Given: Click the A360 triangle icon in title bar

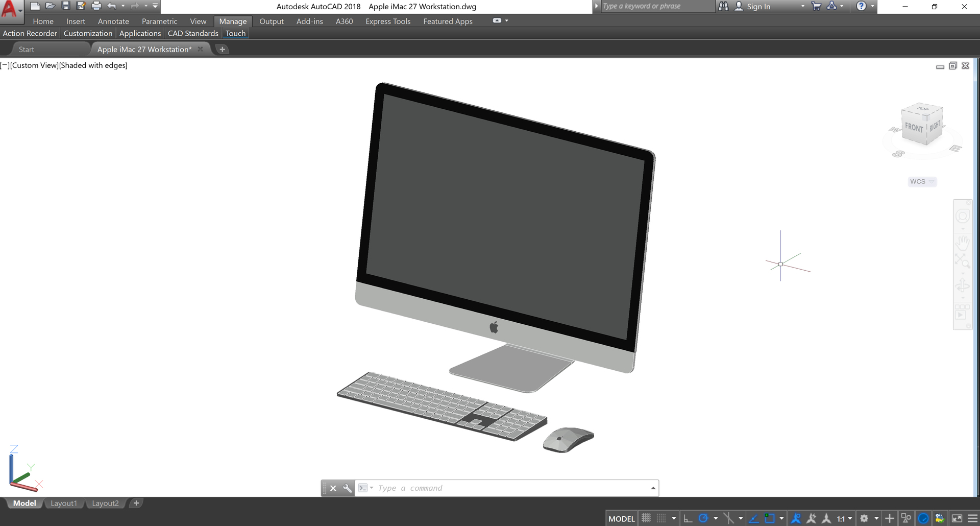Looking at the screenshot, I should pyautogui.click(x=831, y=6).
